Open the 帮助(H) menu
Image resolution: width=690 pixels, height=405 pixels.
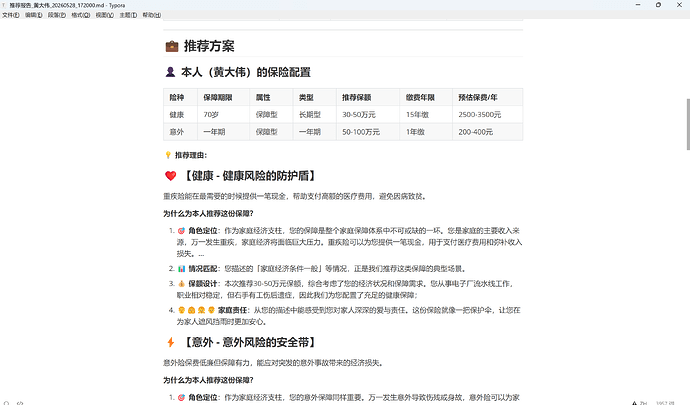click(151, 15)
